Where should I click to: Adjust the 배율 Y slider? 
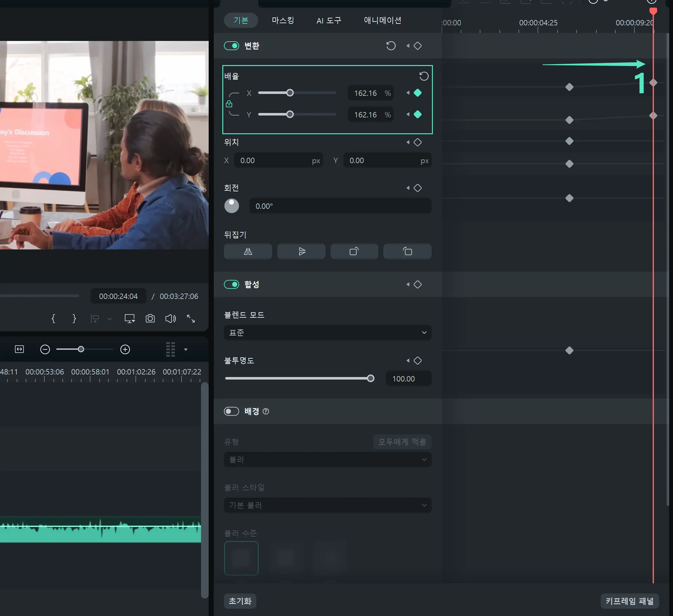pos(297,114)
